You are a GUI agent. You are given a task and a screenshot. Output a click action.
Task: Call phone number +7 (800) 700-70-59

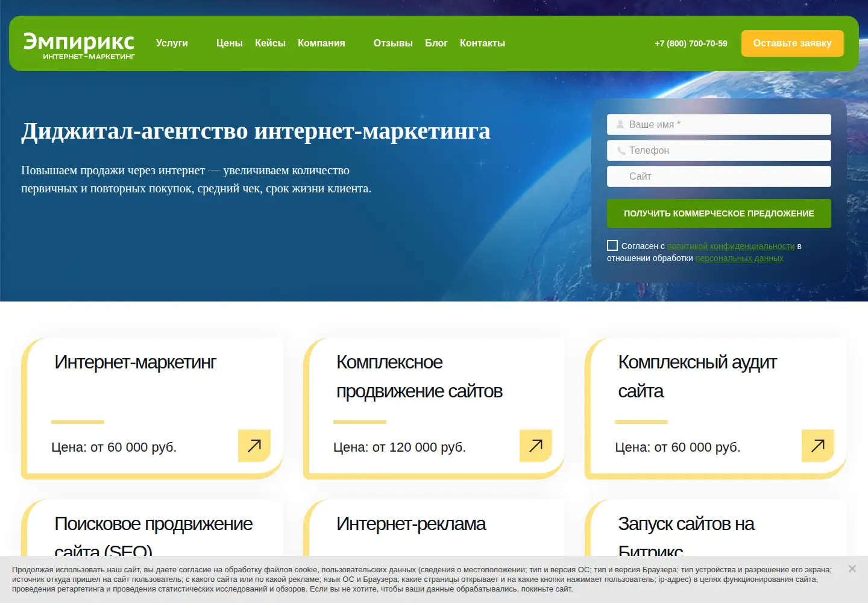point(691,43)
